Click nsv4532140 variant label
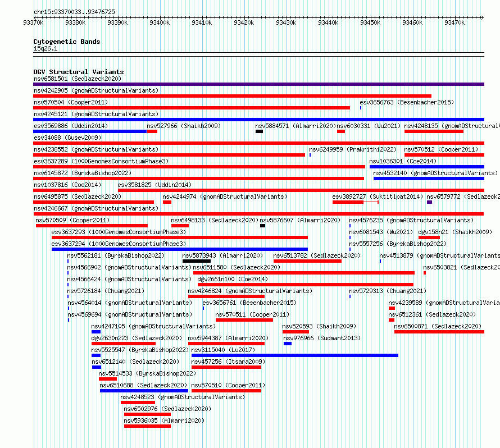 435,173
